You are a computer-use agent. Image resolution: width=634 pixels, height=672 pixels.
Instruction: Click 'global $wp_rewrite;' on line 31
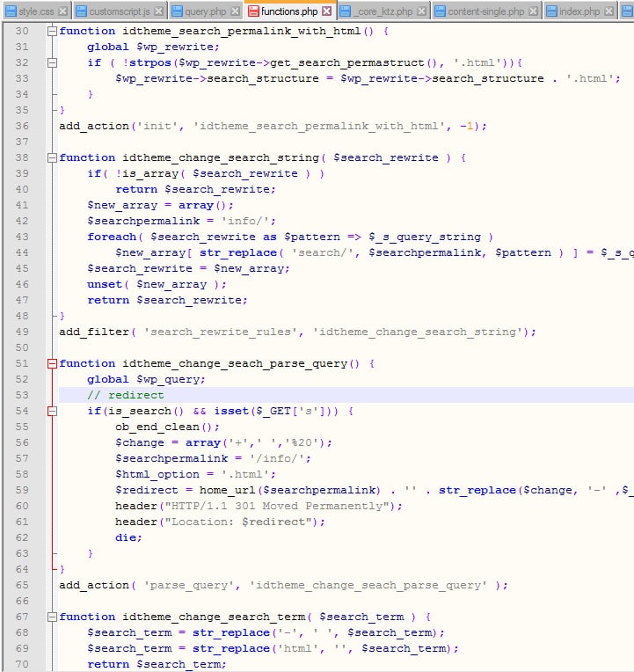pyautogui.click(x=153, y=47)
